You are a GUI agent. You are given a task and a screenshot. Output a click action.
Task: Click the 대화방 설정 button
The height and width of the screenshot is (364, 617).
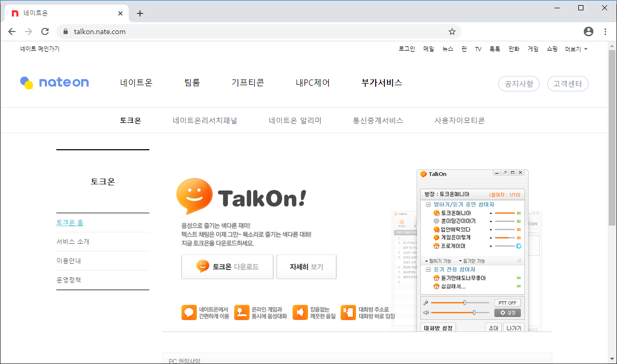tap(438, 327)
